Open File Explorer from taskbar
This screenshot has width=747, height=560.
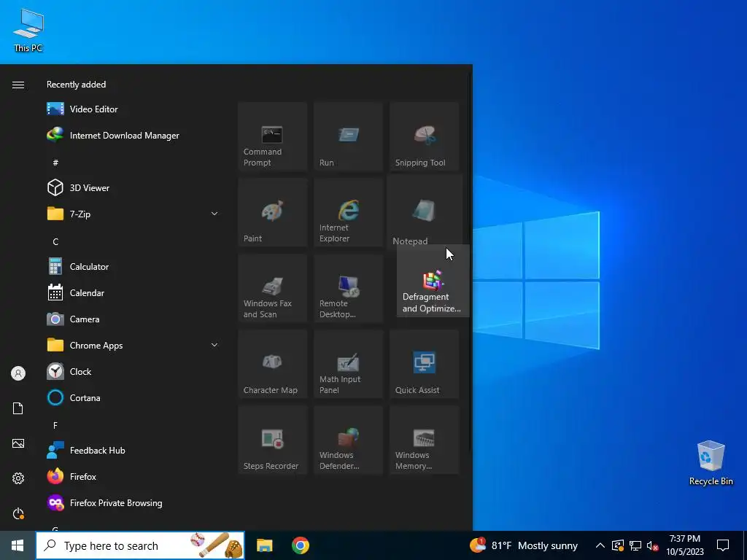(264, 545)
